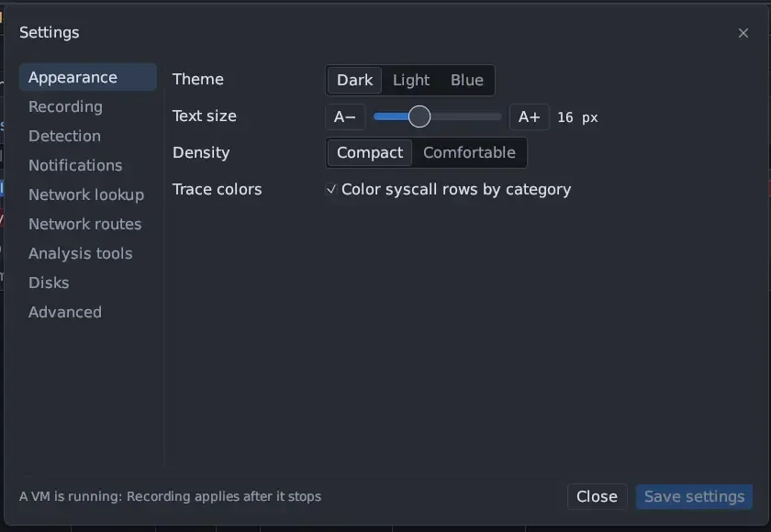Switch to the Recording section
Screen dimensions: 771x532
point(88,106)
